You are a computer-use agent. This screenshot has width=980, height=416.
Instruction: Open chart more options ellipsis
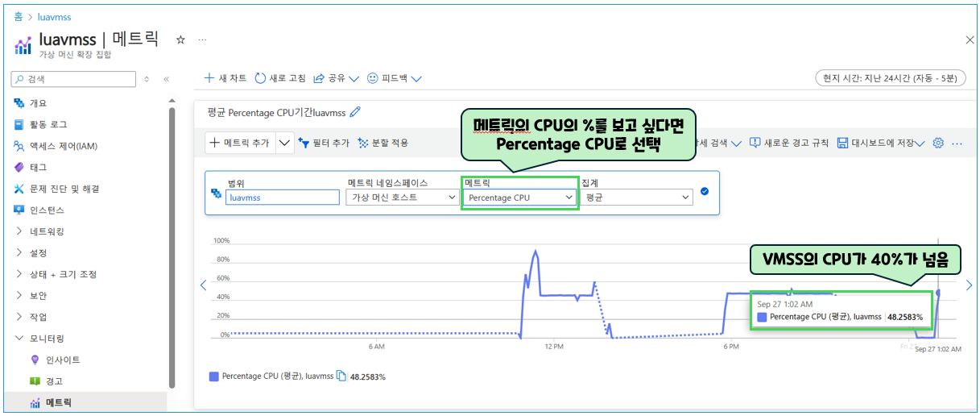[957, 143]
